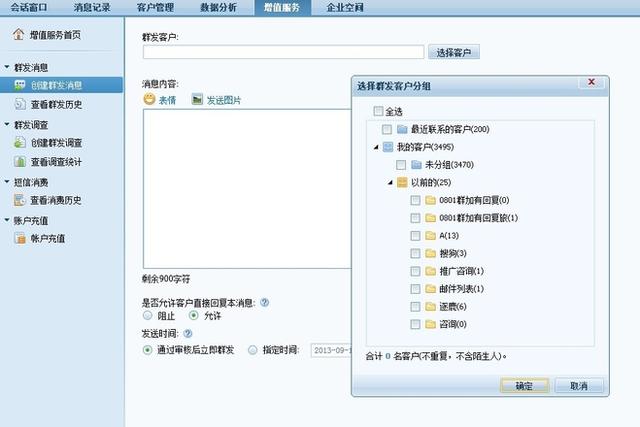Viewport: 640px width, 427px height.
Task: Switch to the 企业空间 tab
Action: coord(345,7)
